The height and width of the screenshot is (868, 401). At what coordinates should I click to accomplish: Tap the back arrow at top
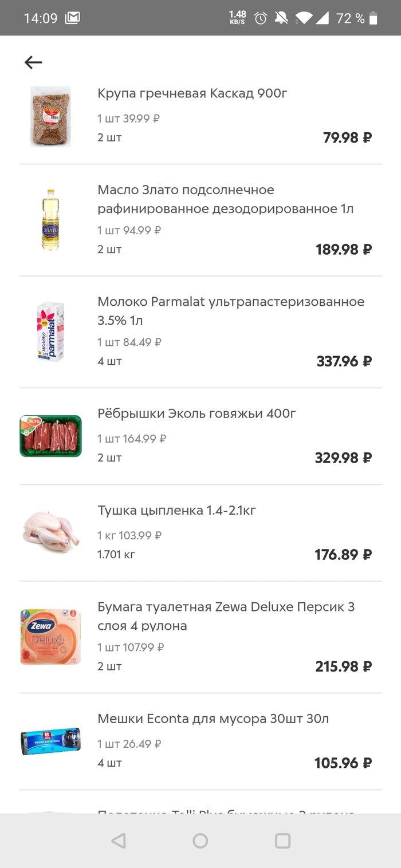[33, 62]
